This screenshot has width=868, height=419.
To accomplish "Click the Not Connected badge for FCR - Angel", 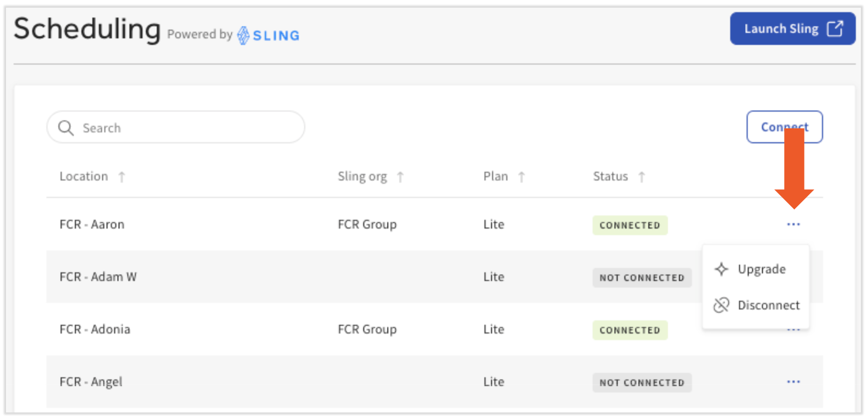I will [x=642, y=383].
